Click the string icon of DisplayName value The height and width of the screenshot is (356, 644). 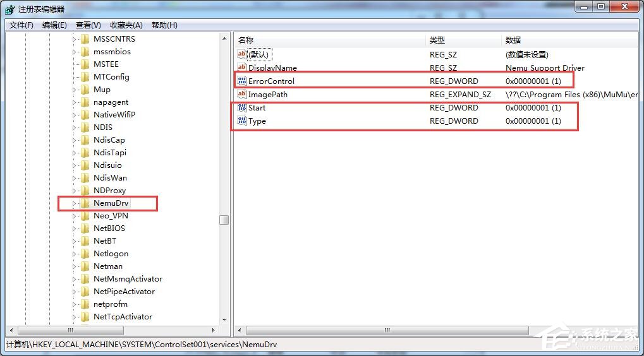click(242, 68)
